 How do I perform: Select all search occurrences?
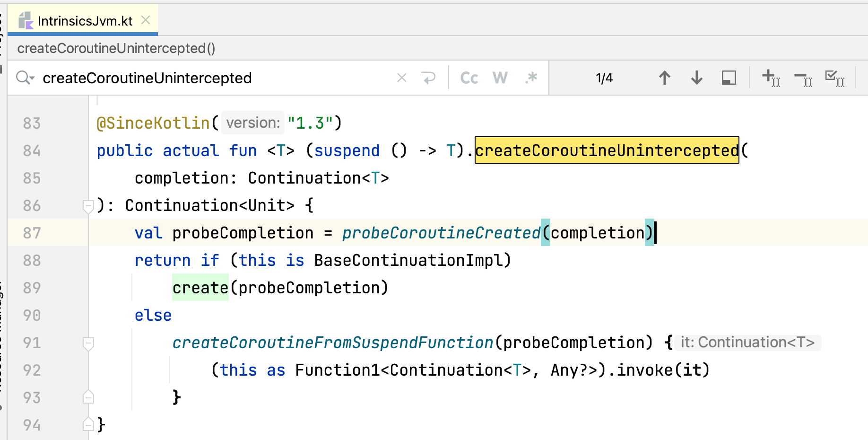coord(834,78)
